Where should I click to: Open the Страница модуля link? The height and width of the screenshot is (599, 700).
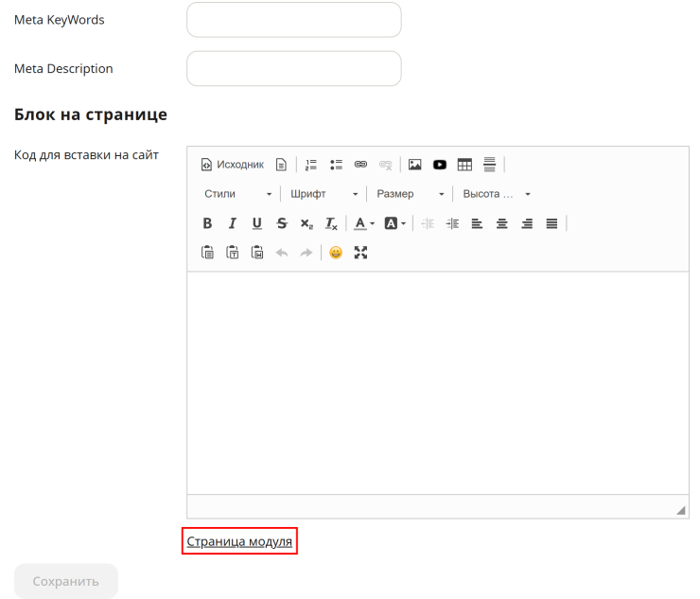click(239, 541)
